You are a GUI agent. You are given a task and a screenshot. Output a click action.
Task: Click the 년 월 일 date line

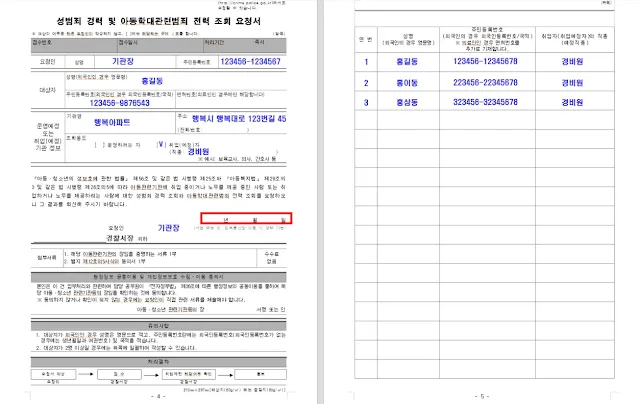coord(246,219)
